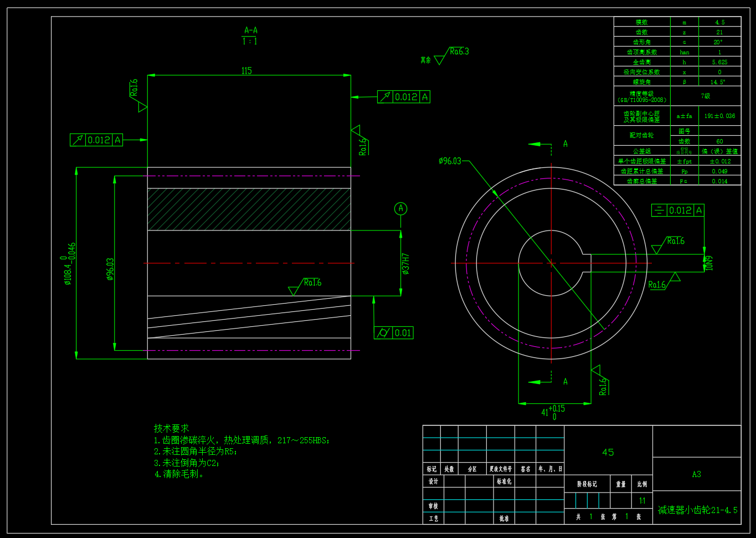Click the "41" keyway depth dimension

pyautogui.click(x=553, y=412)
